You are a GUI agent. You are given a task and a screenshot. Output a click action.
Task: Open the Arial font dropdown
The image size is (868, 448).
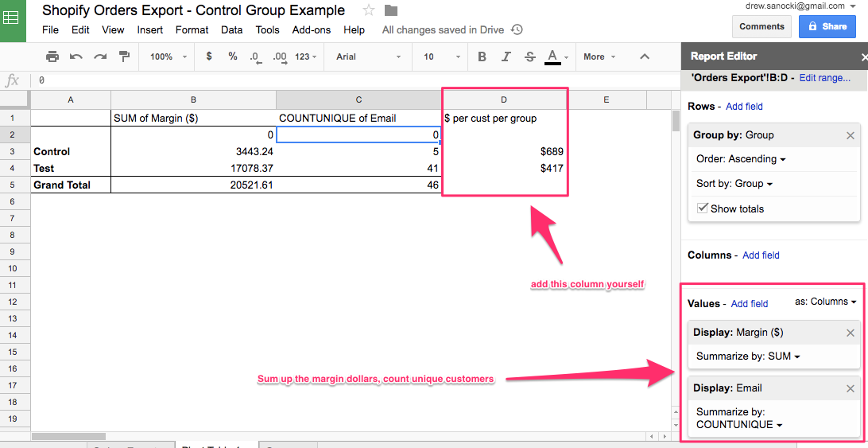click(368, 56)
